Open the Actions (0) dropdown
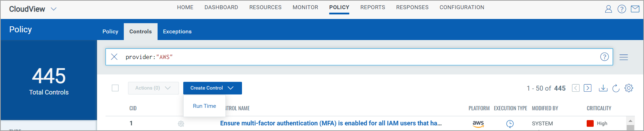644x131 pixels. pos(153,88)
